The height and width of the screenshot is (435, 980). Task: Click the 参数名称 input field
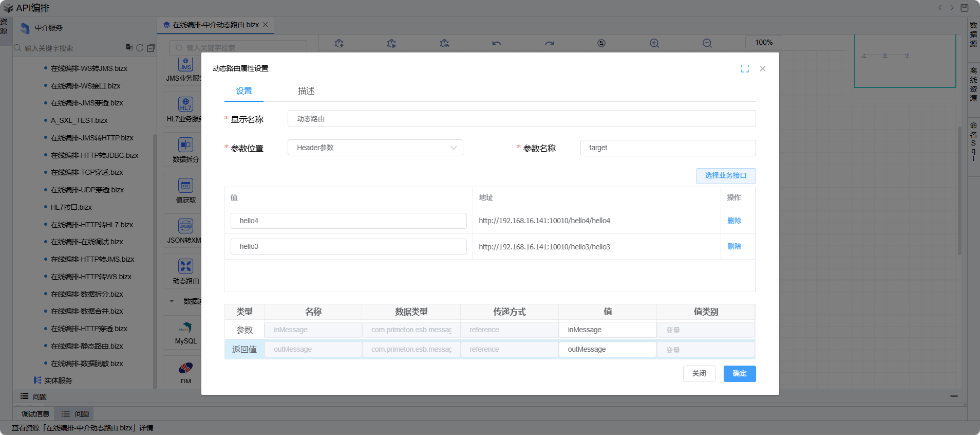(x=668, y=148)
